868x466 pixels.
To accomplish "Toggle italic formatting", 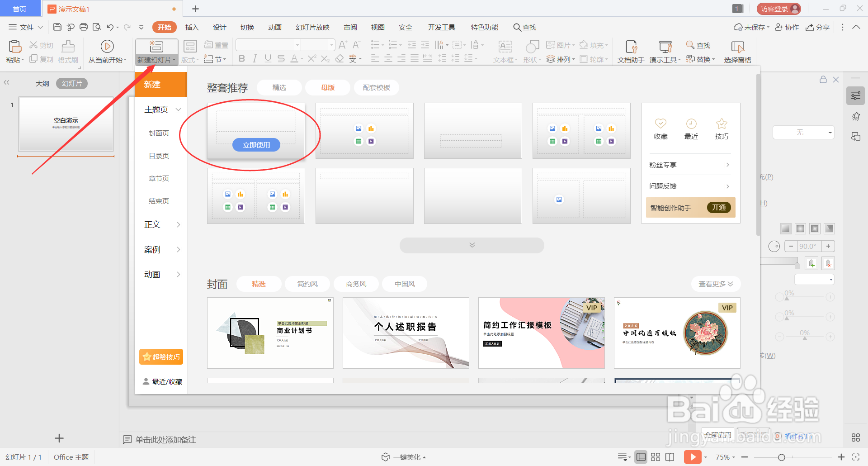I will coord(255,58).
